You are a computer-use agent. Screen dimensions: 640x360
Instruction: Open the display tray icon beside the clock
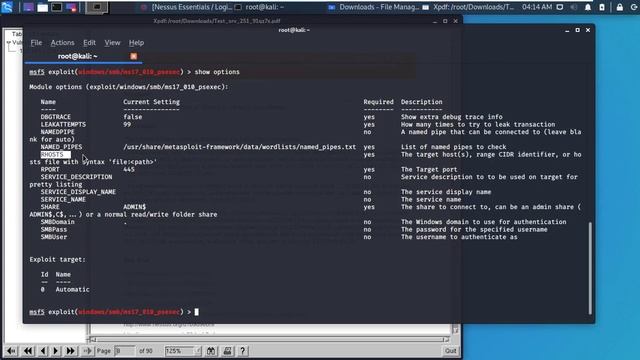[x=560, y=7]
